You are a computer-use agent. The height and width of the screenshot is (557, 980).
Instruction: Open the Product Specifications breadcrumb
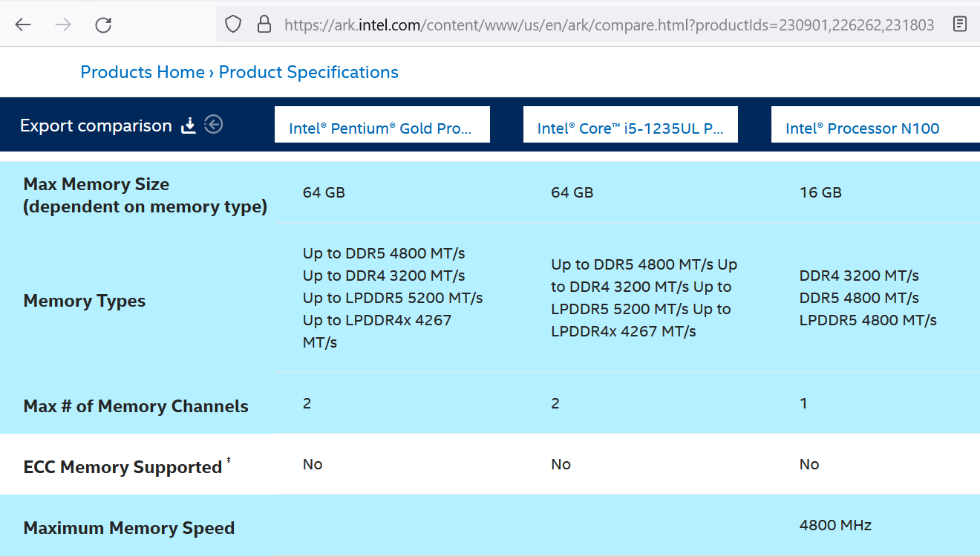308,72
